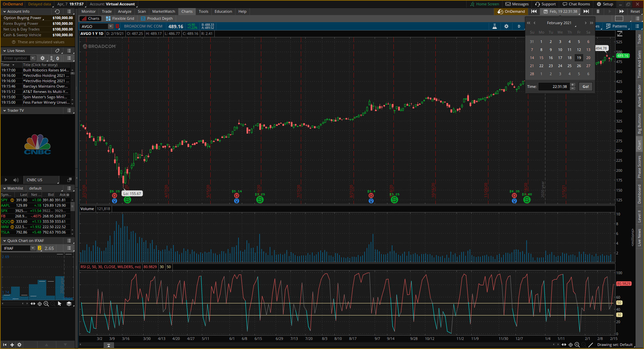Viewport: 644px width, 349px height.
Task: Turn off the OnDemand mode button
Action: pos(511,11)
